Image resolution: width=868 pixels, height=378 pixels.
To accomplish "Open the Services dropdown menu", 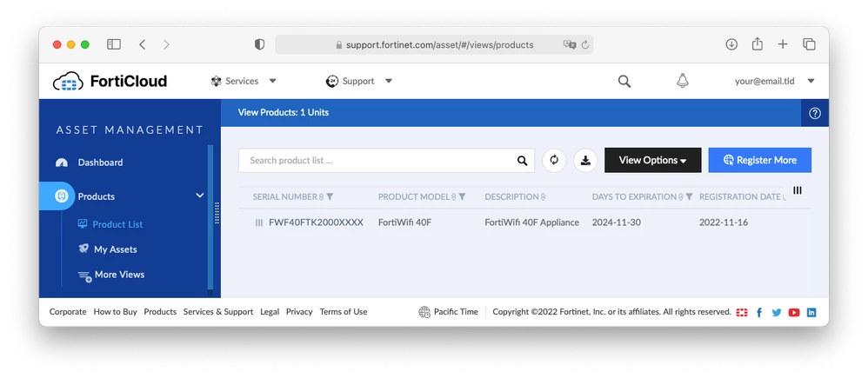I will tap(243, 82).
